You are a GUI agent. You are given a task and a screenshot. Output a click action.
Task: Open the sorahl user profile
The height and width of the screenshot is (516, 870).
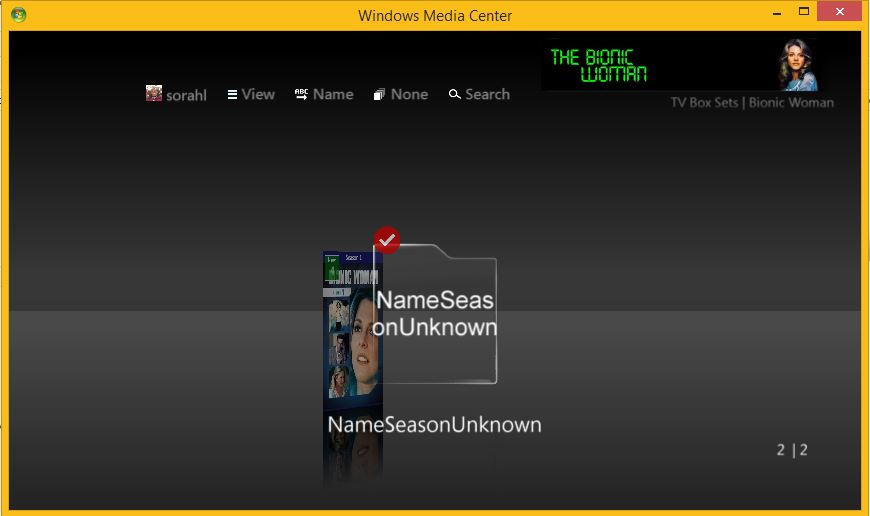click(176, 94)
